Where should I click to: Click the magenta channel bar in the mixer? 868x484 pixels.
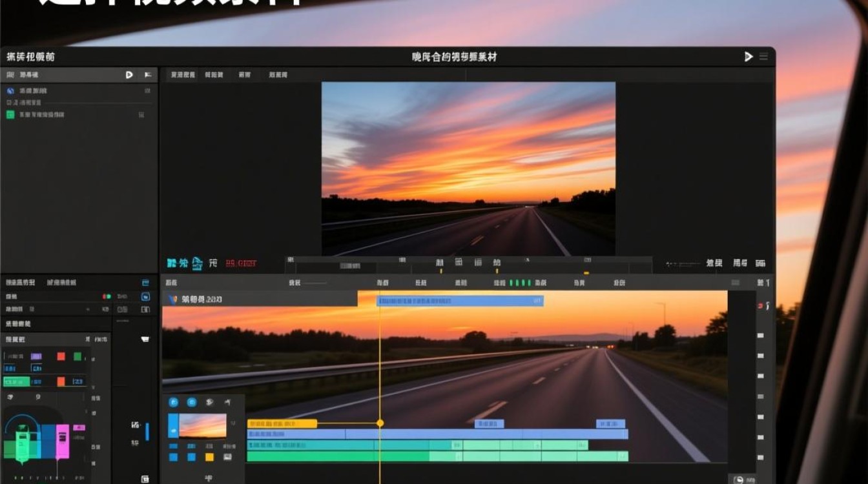pos(62,441)
